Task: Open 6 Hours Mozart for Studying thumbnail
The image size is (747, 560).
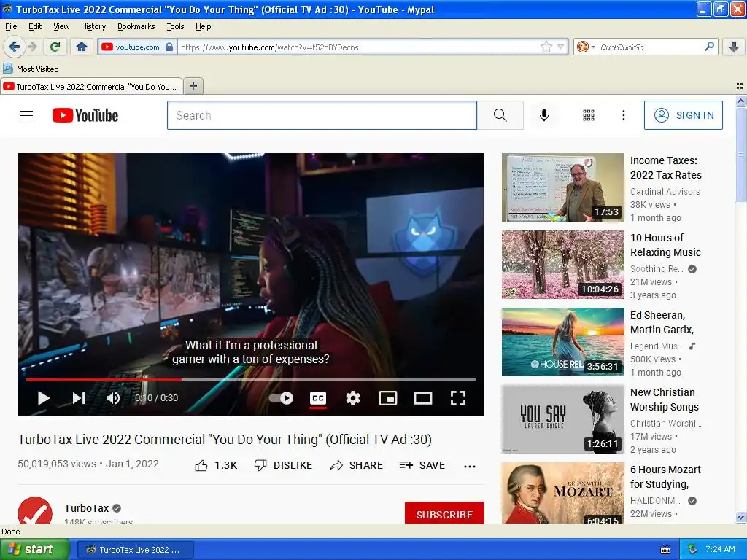Action: tap(562, 494)
